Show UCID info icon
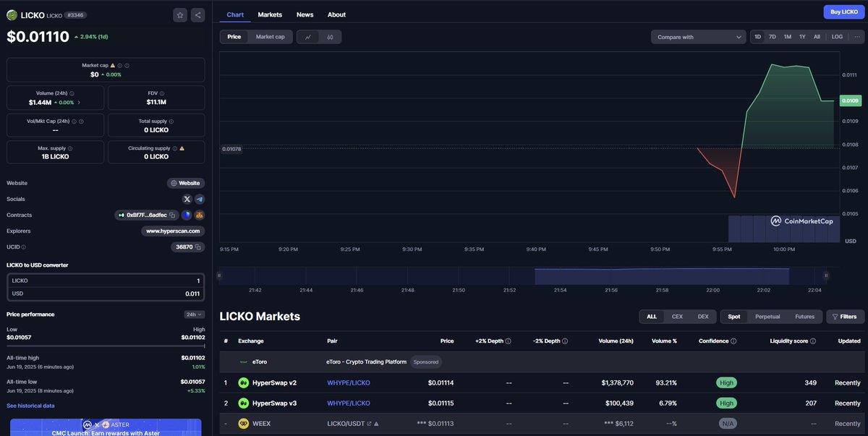This screenshot has height=436, width=868. tap(25, 247)
